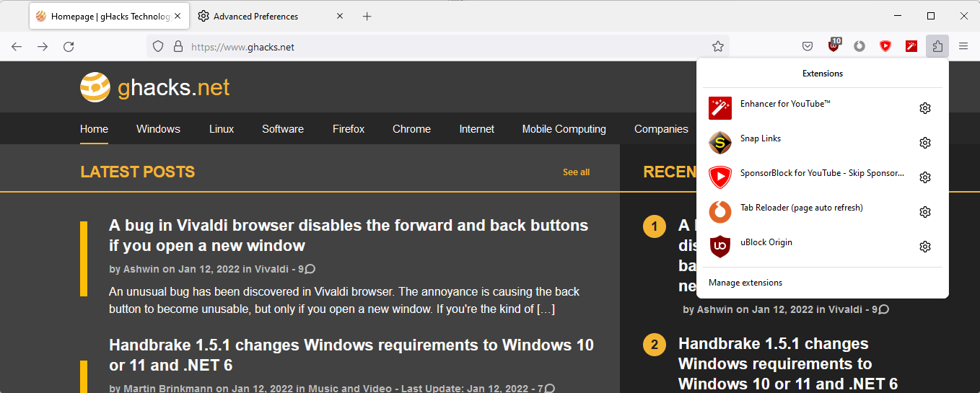Click Enhancer for YouTube icon in Extensions panel

(x=720, y=108)
